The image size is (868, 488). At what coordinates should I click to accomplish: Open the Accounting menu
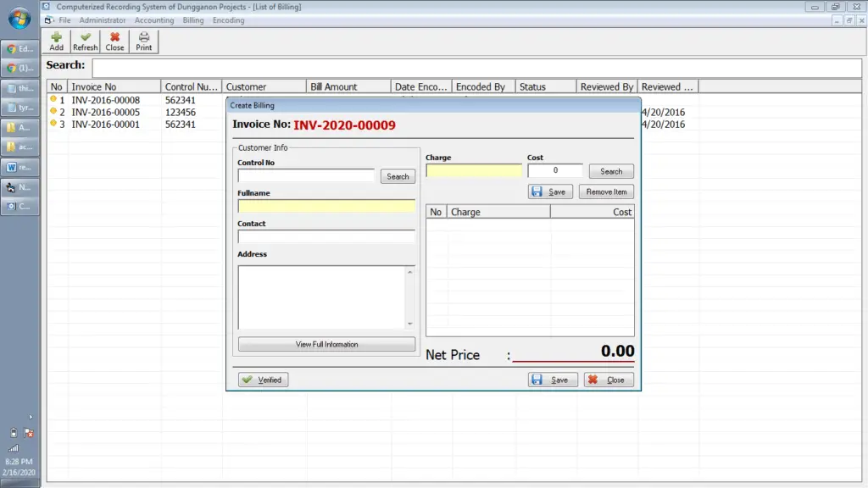(x=154, y=19)
